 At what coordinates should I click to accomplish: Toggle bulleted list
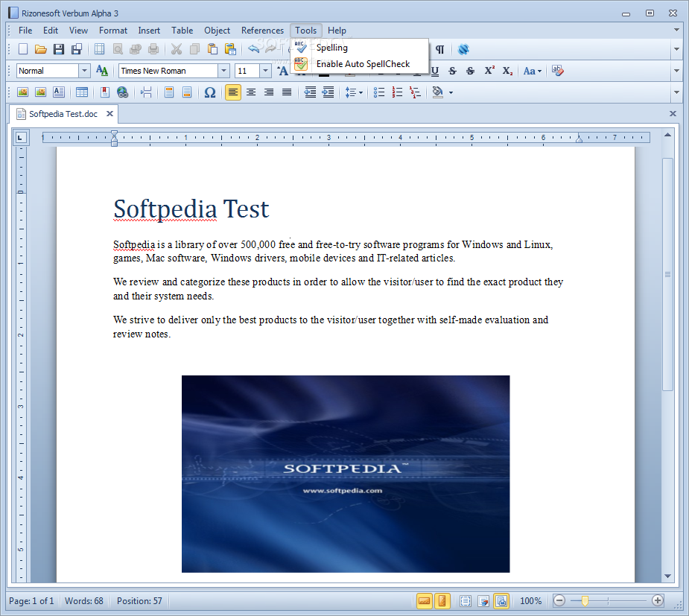click(379, 92)
